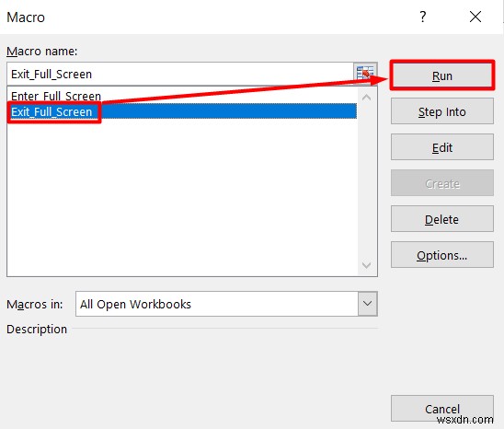504x429 pixels.
Task: Open macro Options... settings
Action: [x=442, y=255]
